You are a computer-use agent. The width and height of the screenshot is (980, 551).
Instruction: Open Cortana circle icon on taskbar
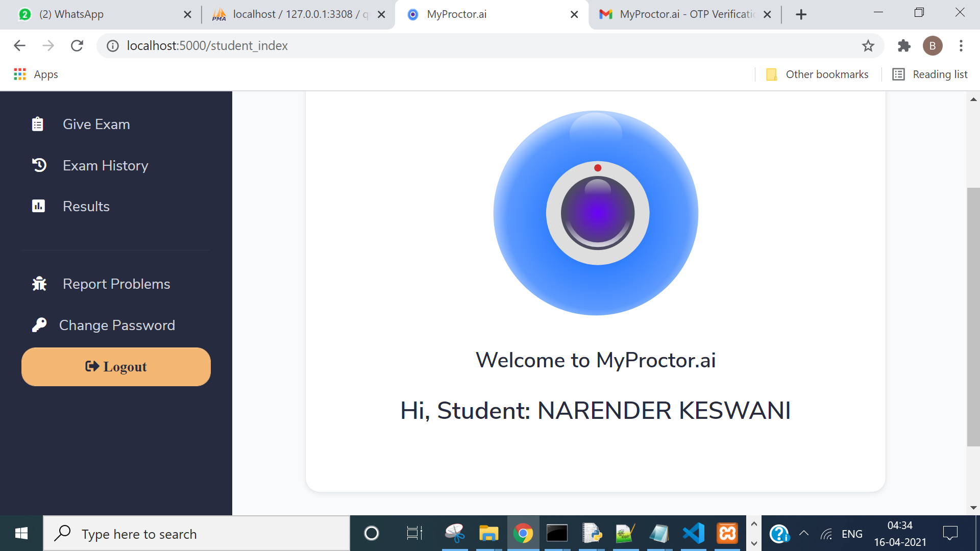[x=371, y=534]
